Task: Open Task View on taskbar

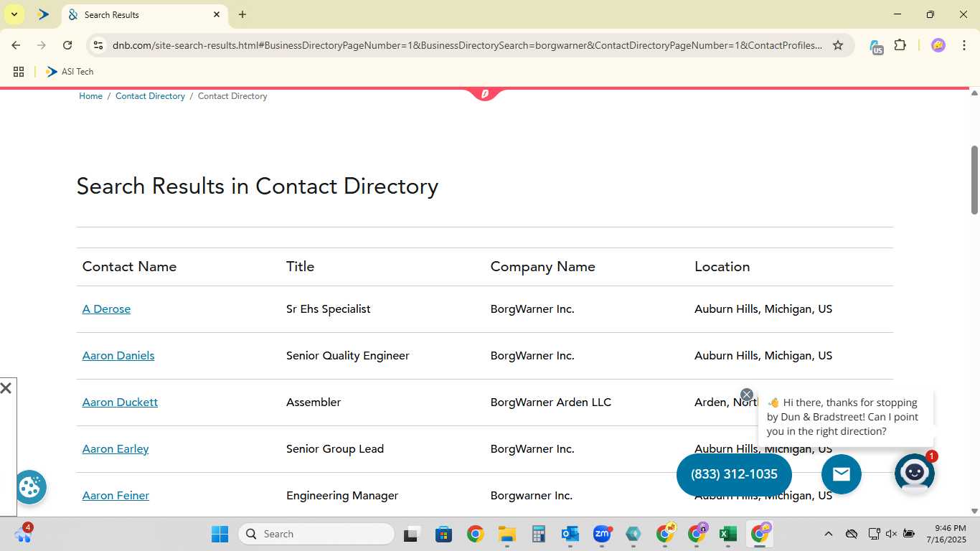Action: (x=411, y=534)
